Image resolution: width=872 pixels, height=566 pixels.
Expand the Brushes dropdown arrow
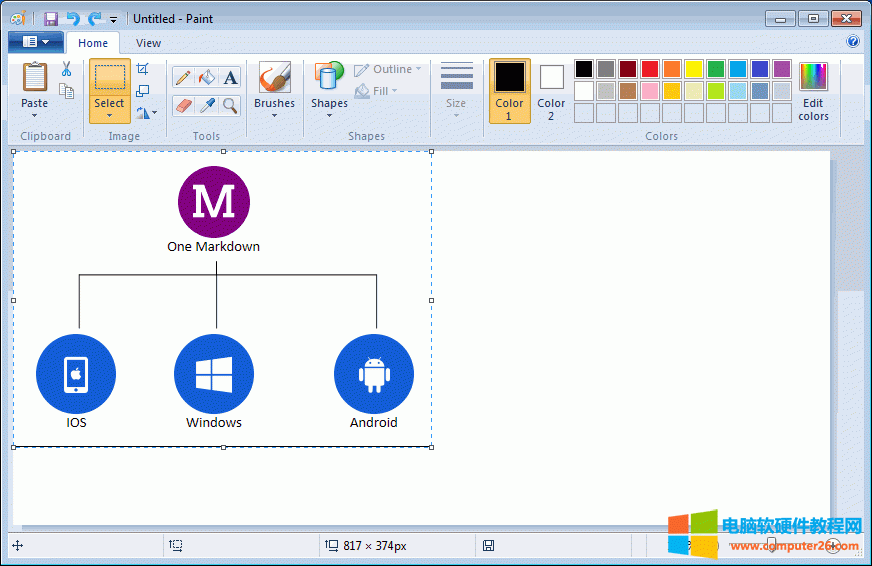(x=275, y=116)
